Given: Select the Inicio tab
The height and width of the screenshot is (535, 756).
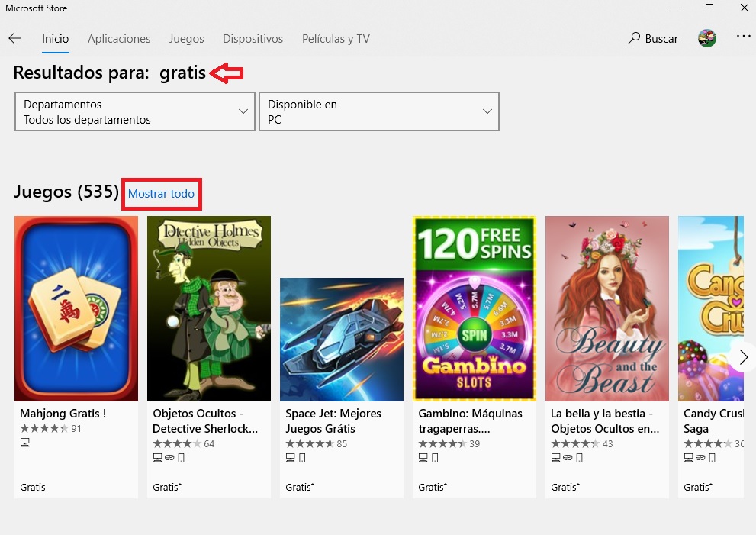Looking at the screenshot, I should [56, 39].
